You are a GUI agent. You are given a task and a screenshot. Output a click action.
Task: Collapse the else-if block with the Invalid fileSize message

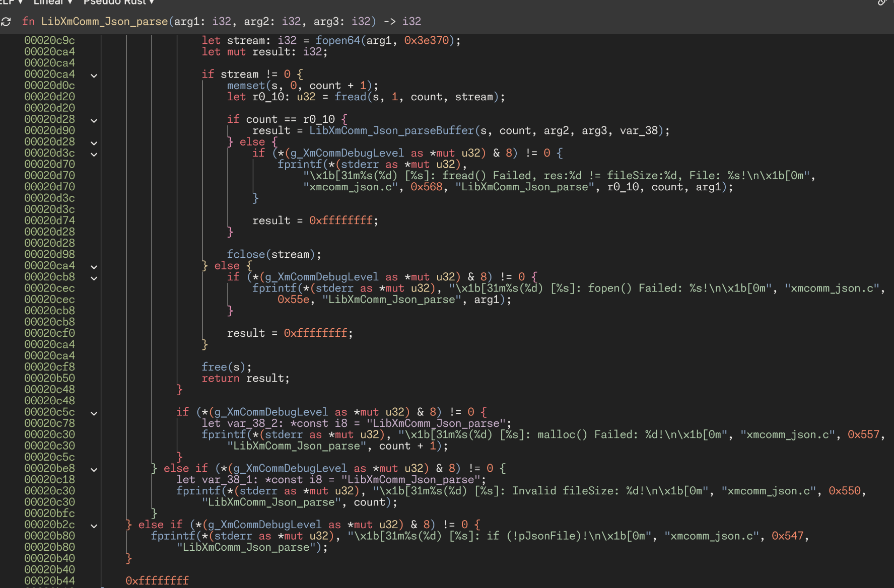94,470
